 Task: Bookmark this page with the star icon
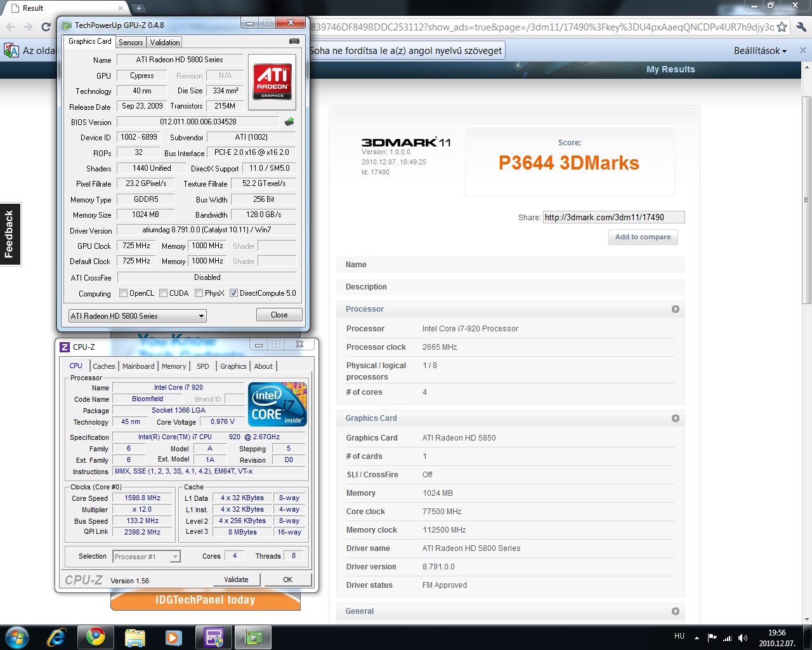(x=782, y=27)
